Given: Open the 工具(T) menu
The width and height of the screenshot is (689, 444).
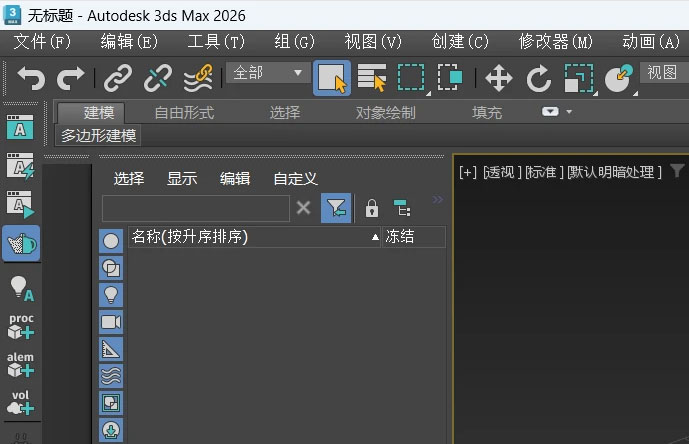Looking at the screenshot, I should coord(216,42).
